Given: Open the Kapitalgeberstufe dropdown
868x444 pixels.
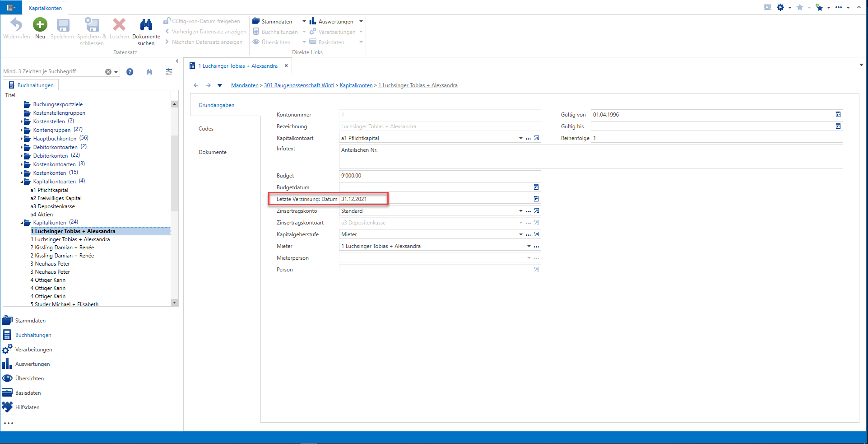Looking at the screenshot, I should click(521, 234).
